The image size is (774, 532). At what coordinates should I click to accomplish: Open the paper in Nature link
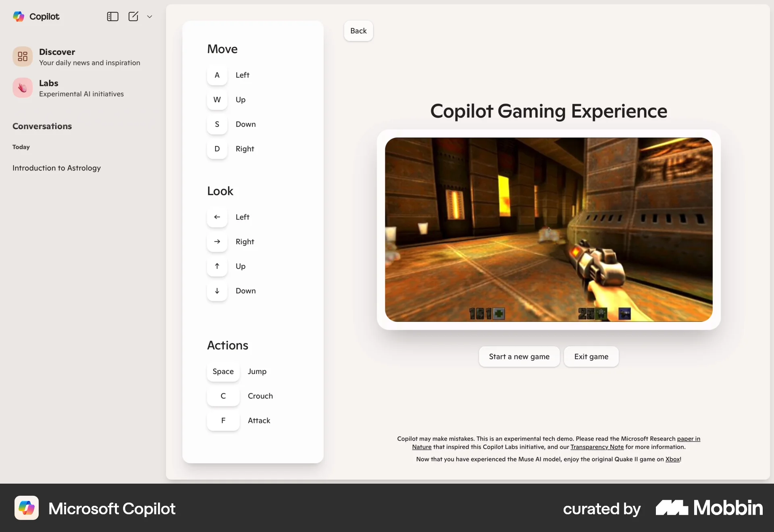(688, 439)
